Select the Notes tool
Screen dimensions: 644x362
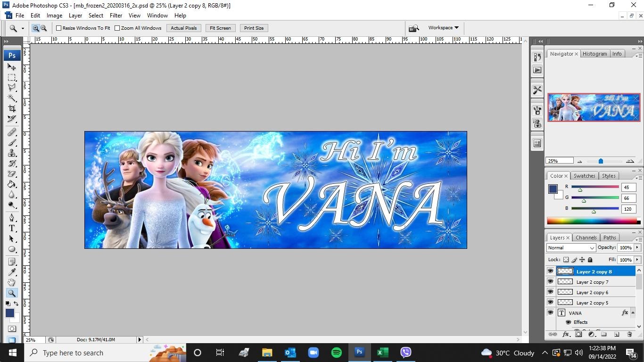(x=12, y=262)
